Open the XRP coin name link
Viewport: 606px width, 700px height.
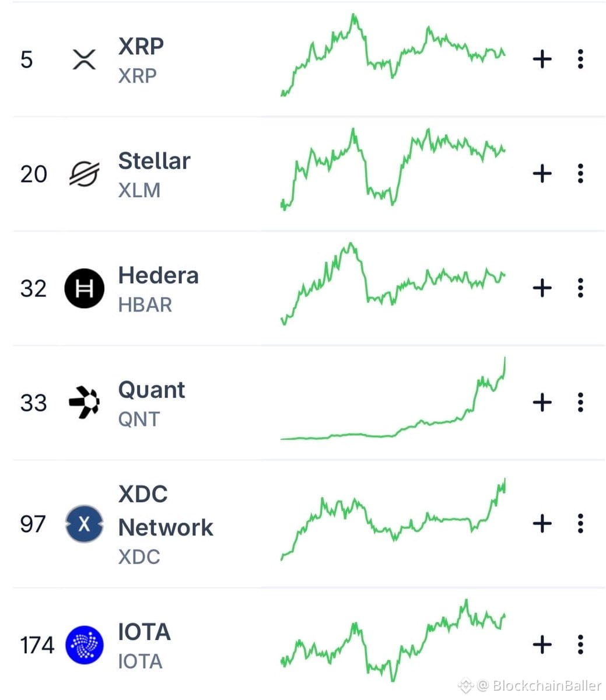[141, 46]
